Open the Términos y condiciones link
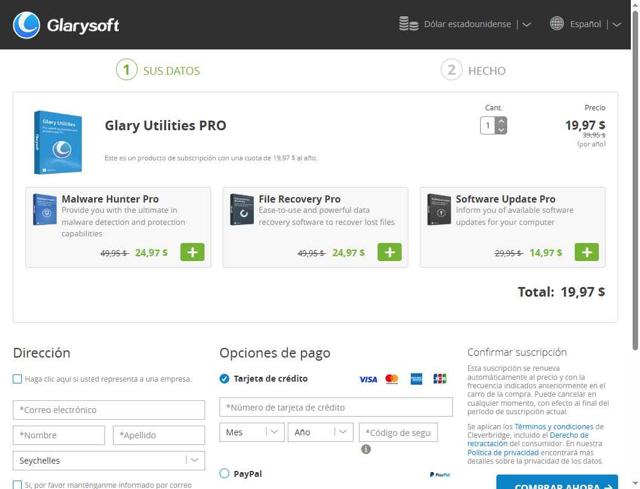 point(553,426)
